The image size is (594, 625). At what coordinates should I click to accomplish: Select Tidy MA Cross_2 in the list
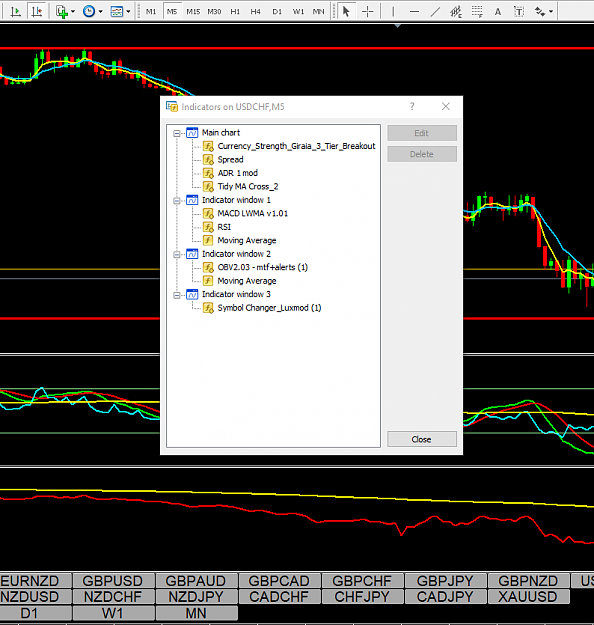click(248, 187)
